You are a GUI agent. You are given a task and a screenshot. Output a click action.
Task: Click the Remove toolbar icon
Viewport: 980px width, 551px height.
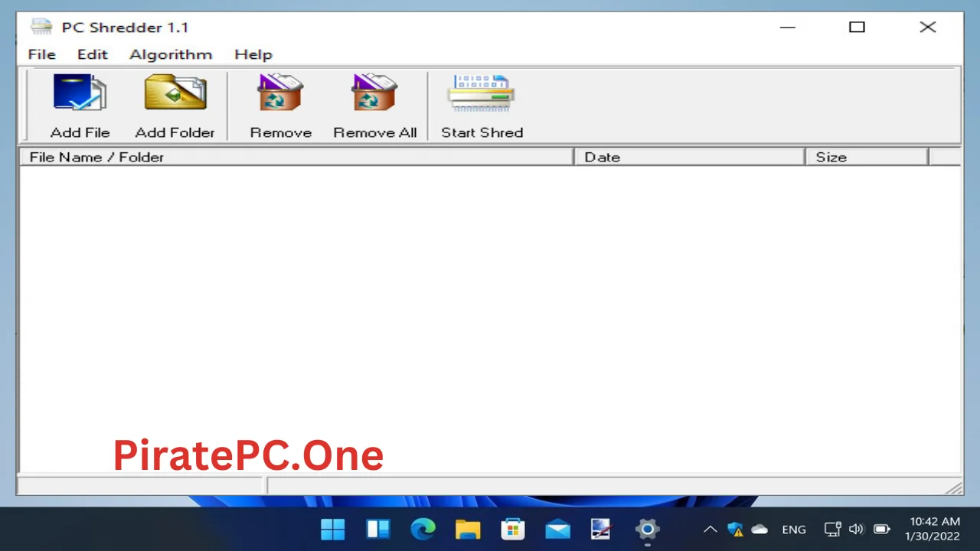(280, 93)
